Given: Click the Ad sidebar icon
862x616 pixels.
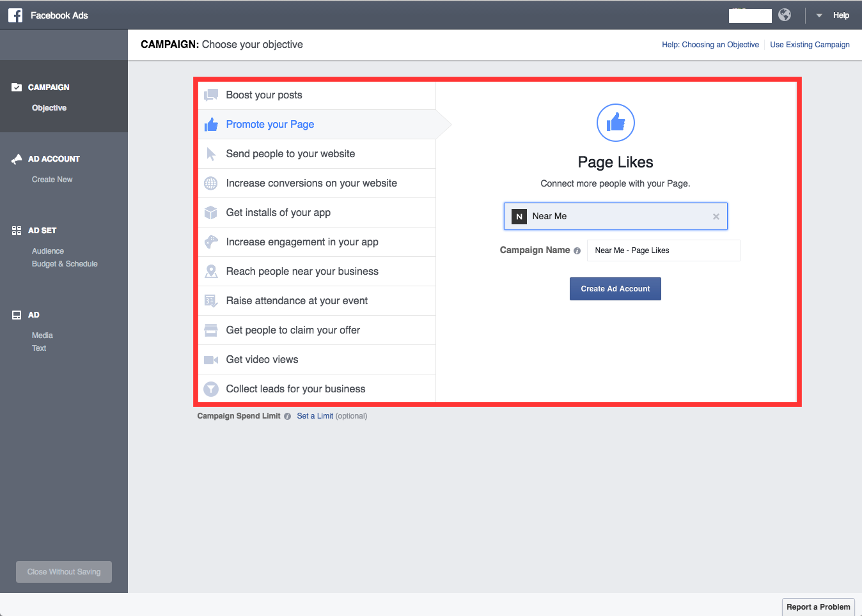Looking at the screenshot, I should (17, 315).
